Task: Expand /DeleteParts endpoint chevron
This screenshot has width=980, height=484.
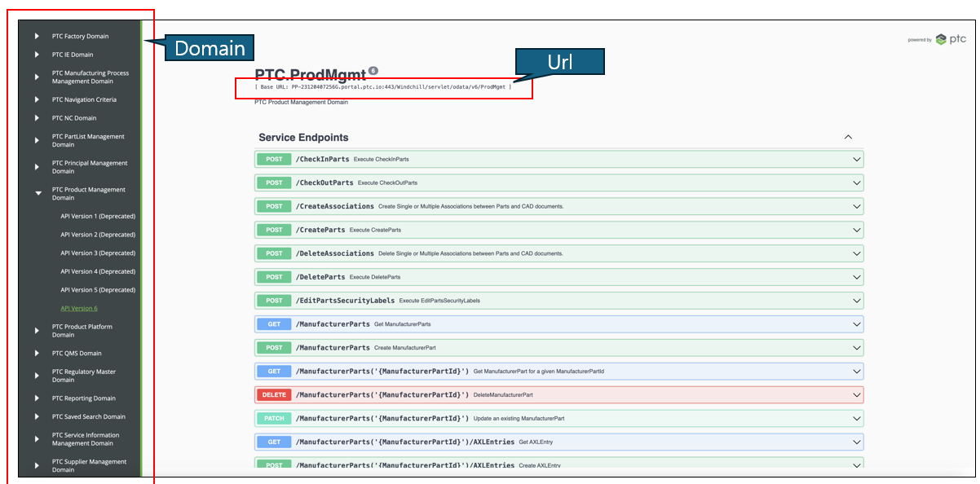Action: pyautogui.click(x=856, y=277)
